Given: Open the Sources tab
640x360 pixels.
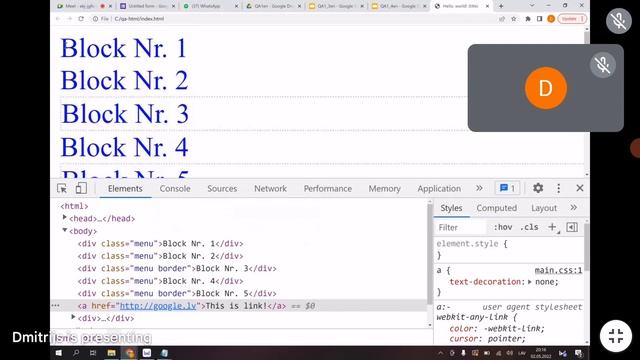Looking at the screenshot, I should (222, 189).
